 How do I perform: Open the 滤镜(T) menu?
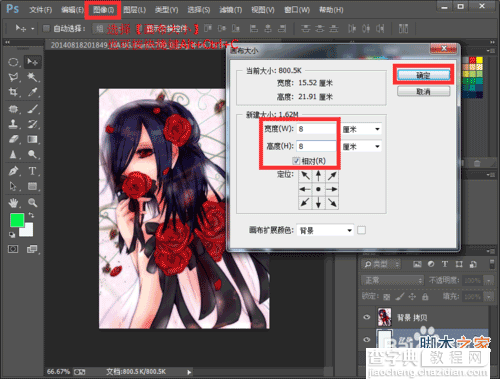pos(230,10)
